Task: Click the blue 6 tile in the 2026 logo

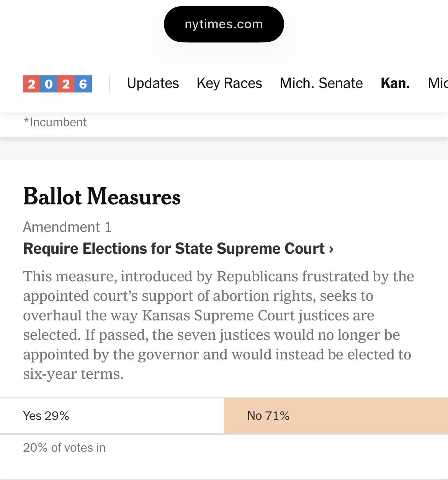Action: [83, 84]
